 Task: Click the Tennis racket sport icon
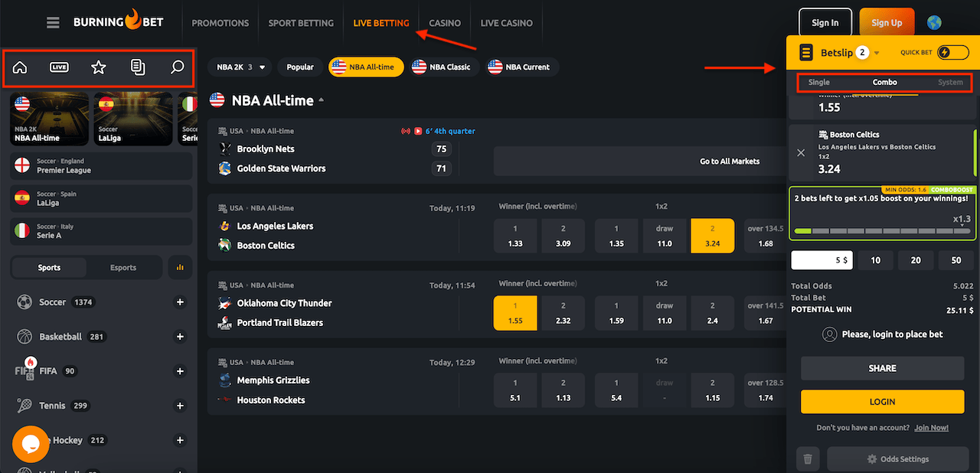point(24,406)
